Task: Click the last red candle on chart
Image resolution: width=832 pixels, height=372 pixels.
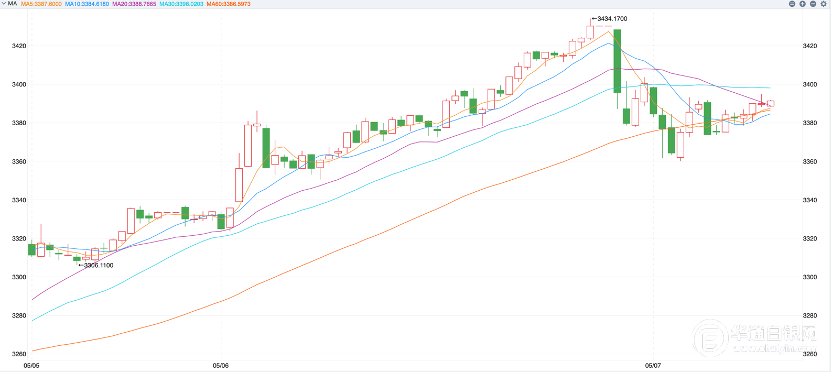Action: [x=771, y=103]
